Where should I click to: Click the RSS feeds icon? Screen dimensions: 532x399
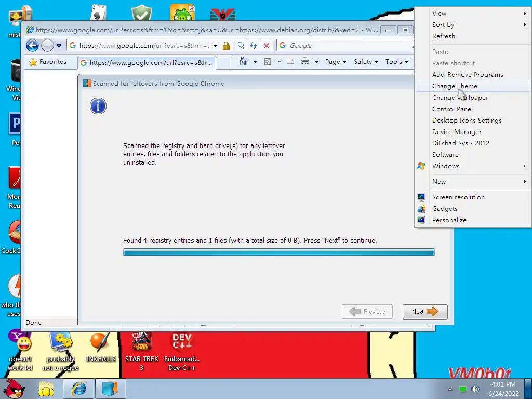coord(268,62)
